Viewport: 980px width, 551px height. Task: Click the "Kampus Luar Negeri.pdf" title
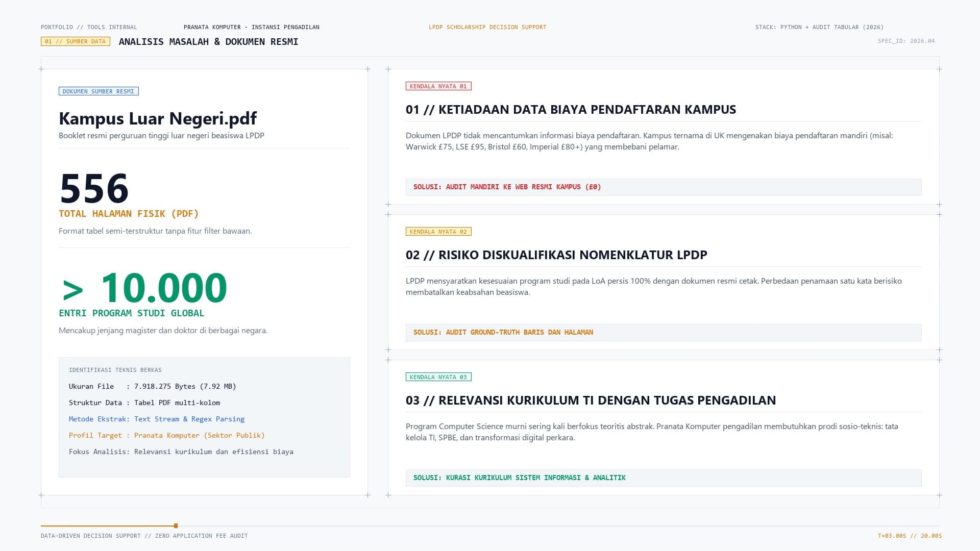tap(158, 118)
